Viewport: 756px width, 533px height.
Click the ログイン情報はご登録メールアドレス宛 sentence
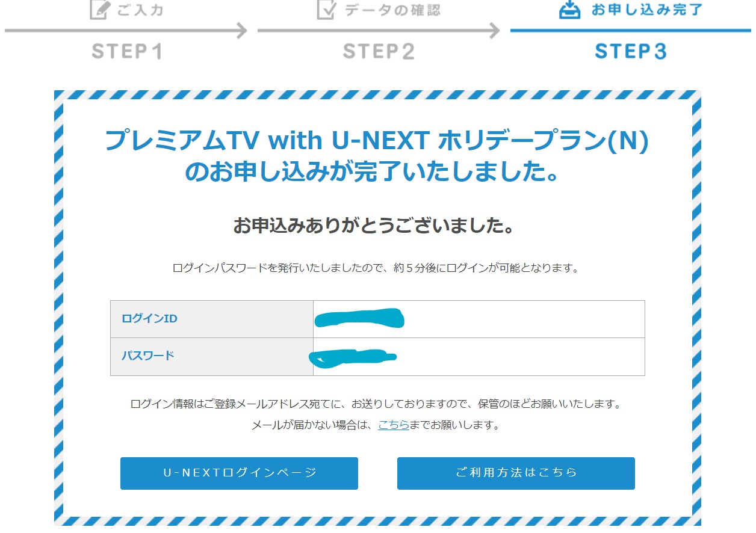(x=376, y=404)
